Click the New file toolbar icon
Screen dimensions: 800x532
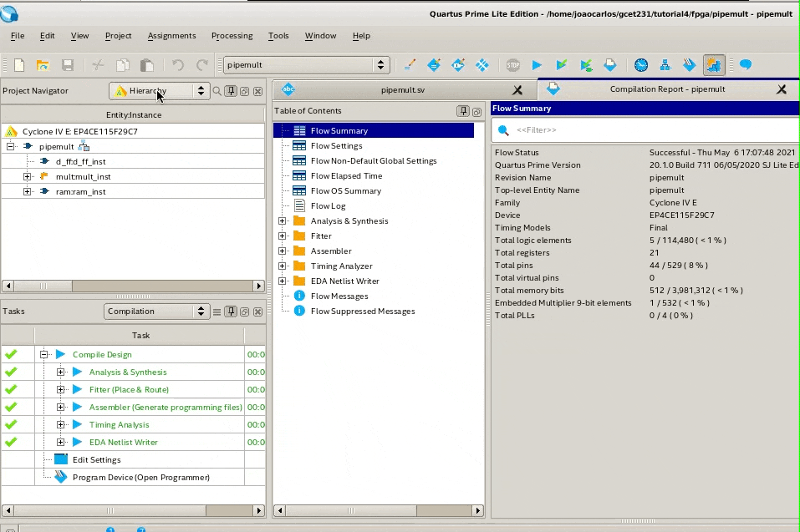click(19, 65)
